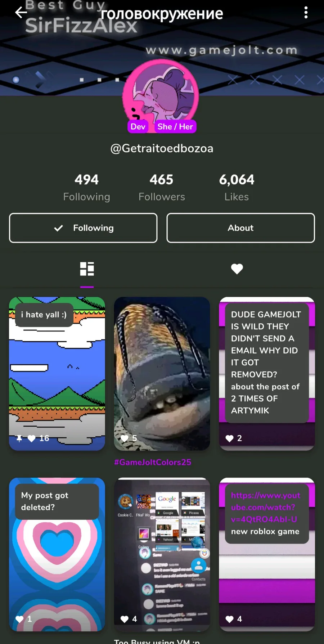324x644 pixels.
Task: Like the 'i hate yall :)' post heart
Action: pyautogui.click(x=32, y=438)
